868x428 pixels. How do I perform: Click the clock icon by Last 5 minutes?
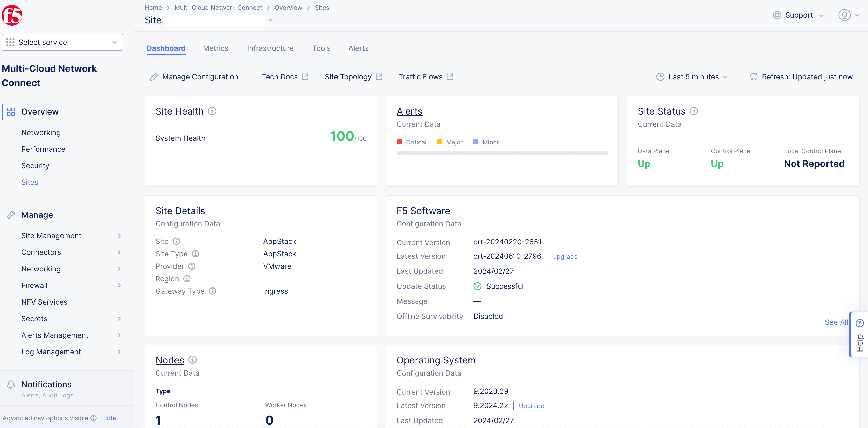point(660,77)
